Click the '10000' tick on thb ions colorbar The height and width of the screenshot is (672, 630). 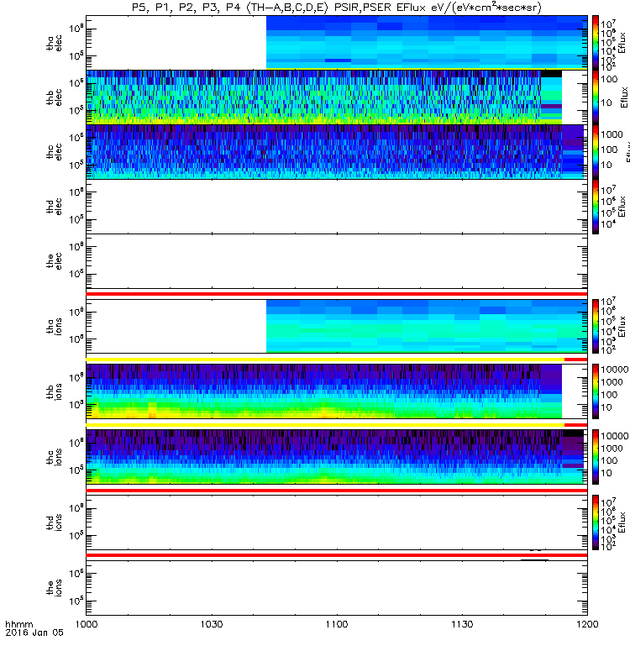pos(615,370)
